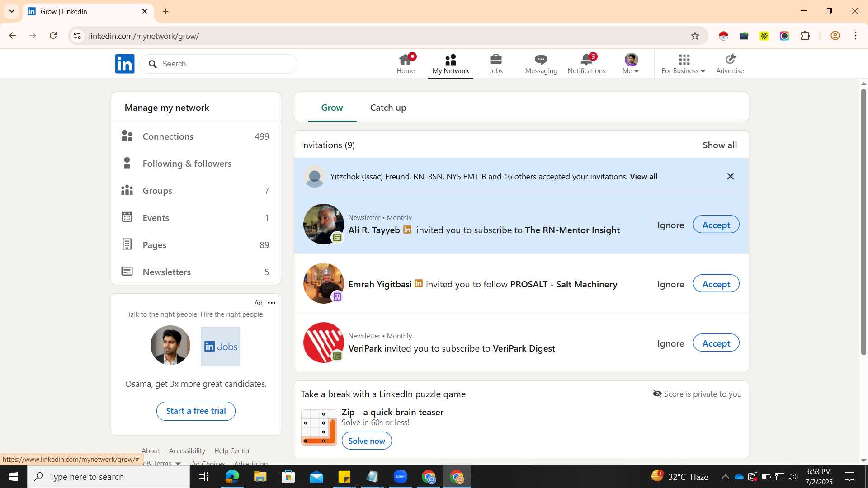868x488 pixels.
Task: Go back to previous page
Action: pyautogui.click(x=12, y=36)
